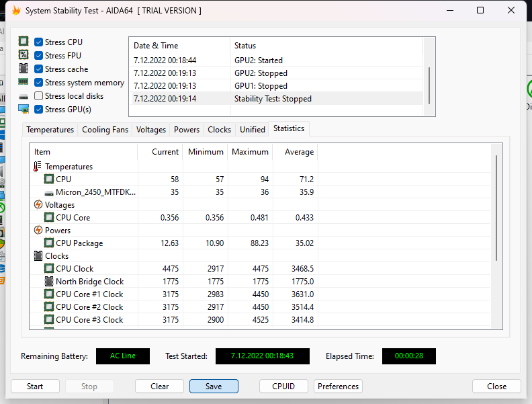Select the 'Stability Test: Stopped' log entry
This screenshot has width=532, height=404.
coord(276,99)
